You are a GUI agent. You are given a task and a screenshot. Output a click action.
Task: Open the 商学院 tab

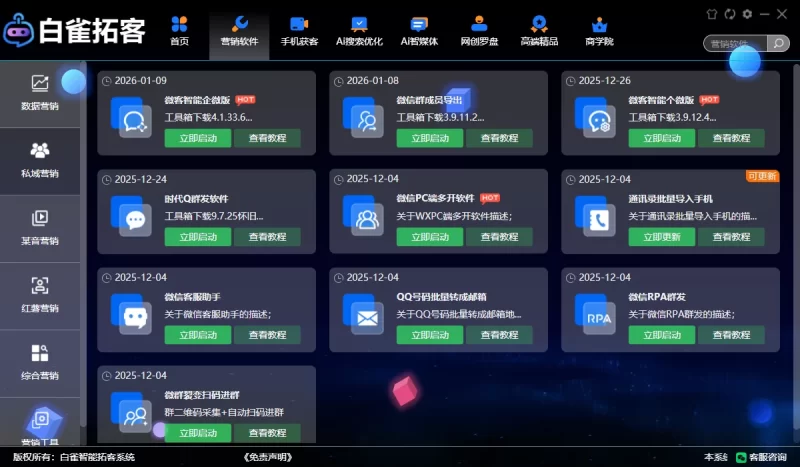point(599,31)
